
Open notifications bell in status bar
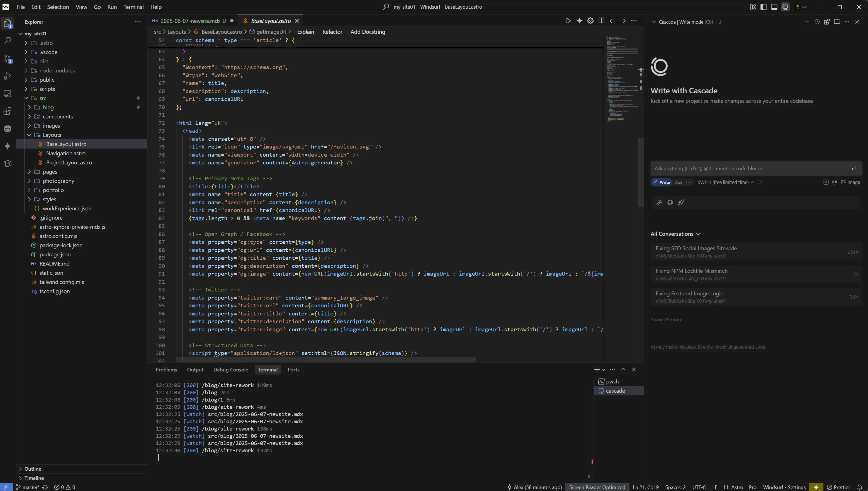(x=860, y=487)
